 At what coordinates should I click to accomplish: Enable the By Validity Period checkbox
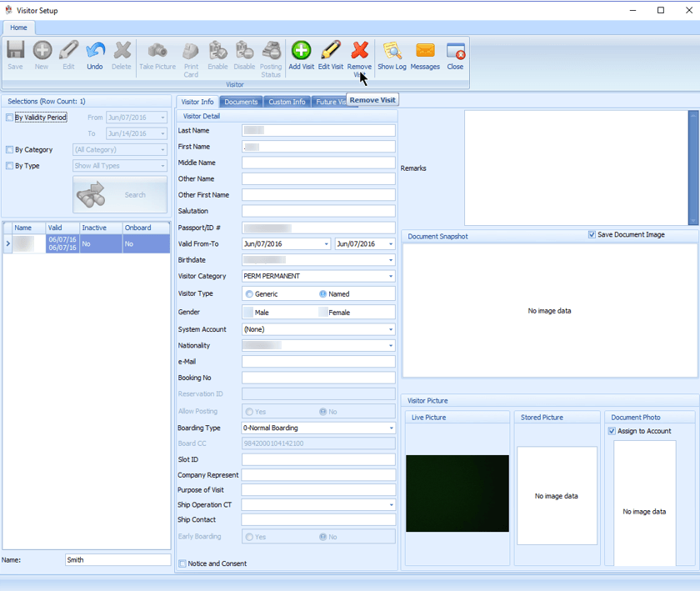pos(9,118)
